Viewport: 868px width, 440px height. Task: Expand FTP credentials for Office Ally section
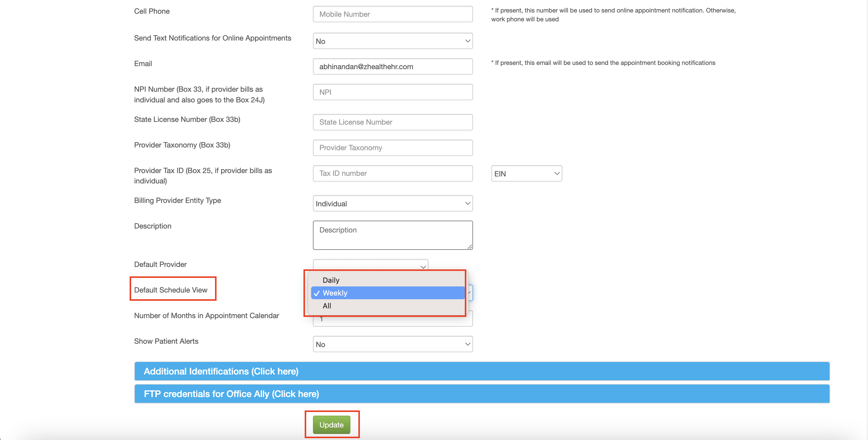[482, 394]
